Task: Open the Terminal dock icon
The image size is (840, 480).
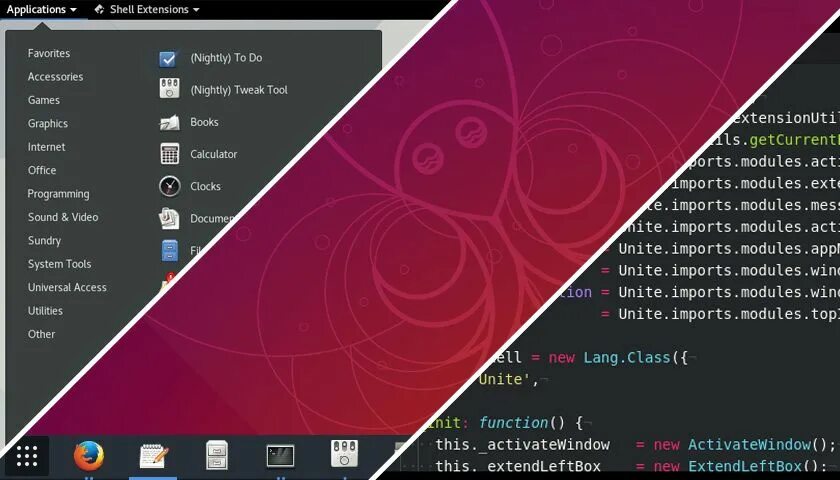Action: (280, 456)
